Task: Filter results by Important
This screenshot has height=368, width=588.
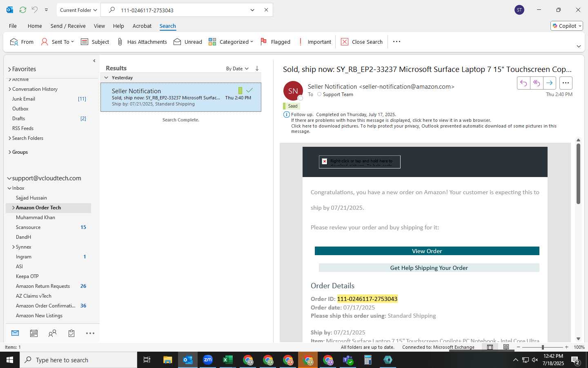Action: 314,42
